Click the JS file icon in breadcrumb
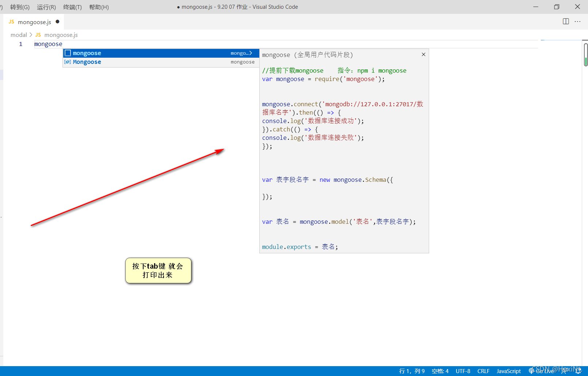 (38, 35)
